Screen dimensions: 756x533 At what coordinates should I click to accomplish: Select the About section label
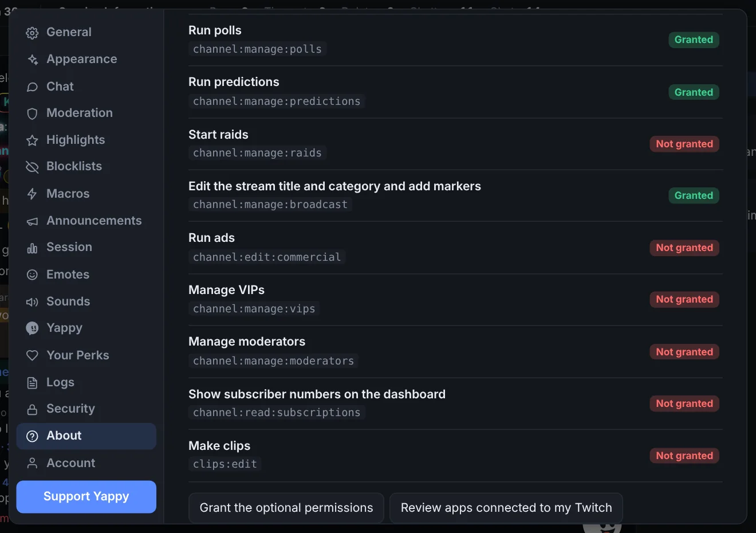pyautogui.click(x=64, y=436)
